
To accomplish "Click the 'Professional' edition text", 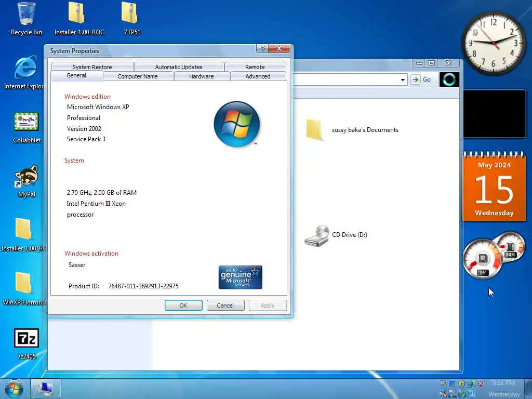I will [84, 118].
